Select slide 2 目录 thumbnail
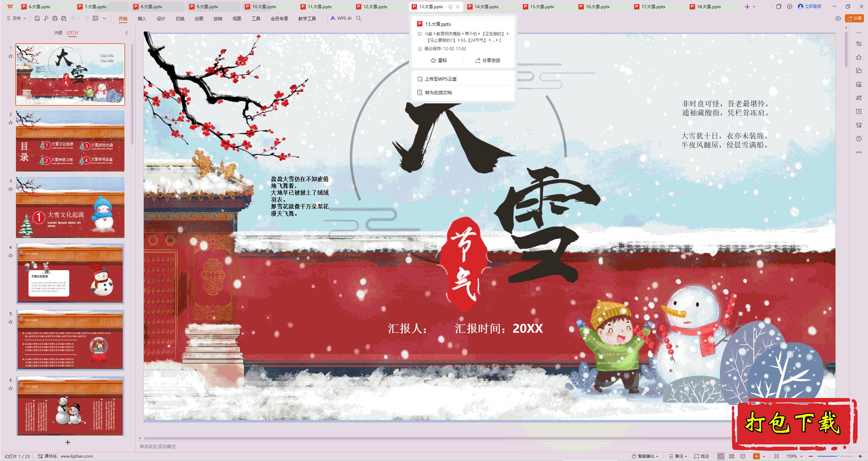 pyautogui.click(x=70, y=141)
